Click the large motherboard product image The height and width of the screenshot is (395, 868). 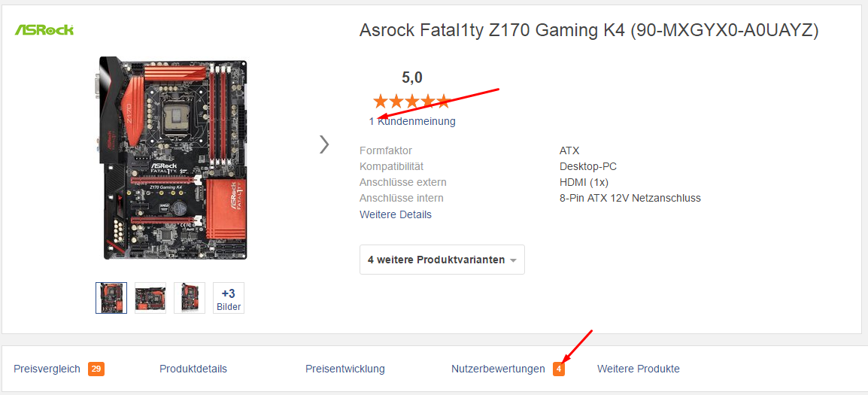point(170,158)
